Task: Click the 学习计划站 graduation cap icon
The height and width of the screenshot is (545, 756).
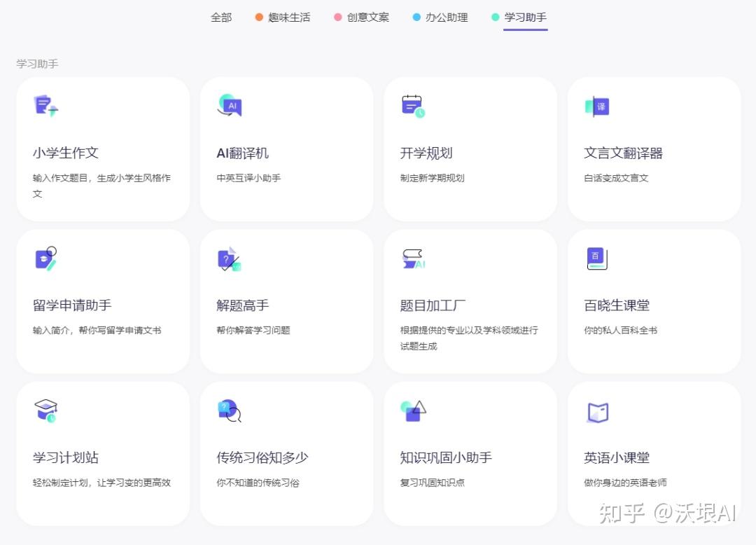Action: [45, 411]
